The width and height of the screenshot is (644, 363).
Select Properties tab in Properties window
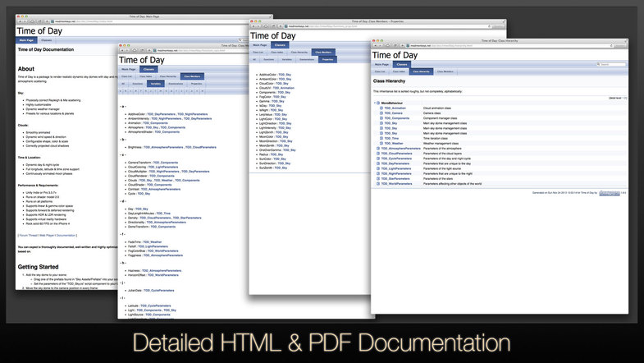point(327,60)
